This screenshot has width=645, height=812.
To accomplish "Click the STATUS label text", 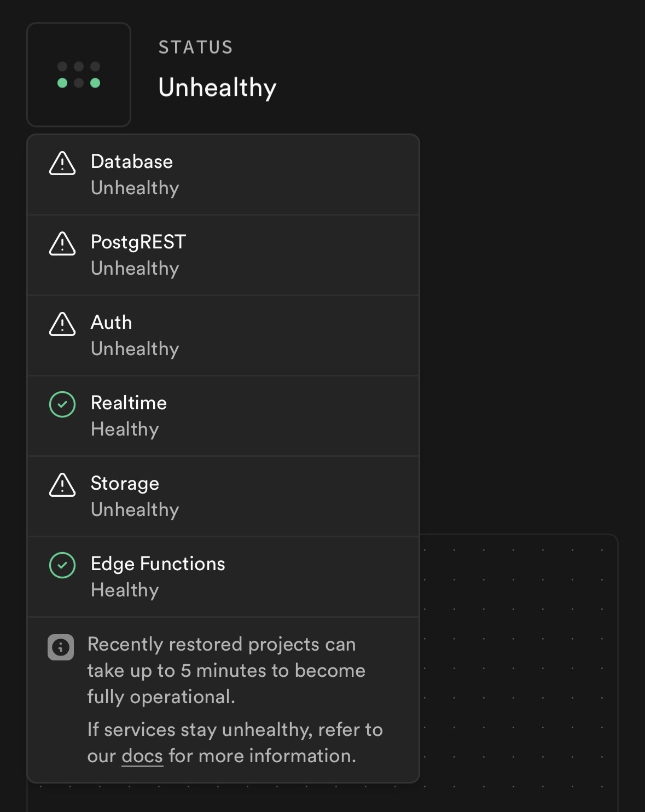I will [195, 48].
